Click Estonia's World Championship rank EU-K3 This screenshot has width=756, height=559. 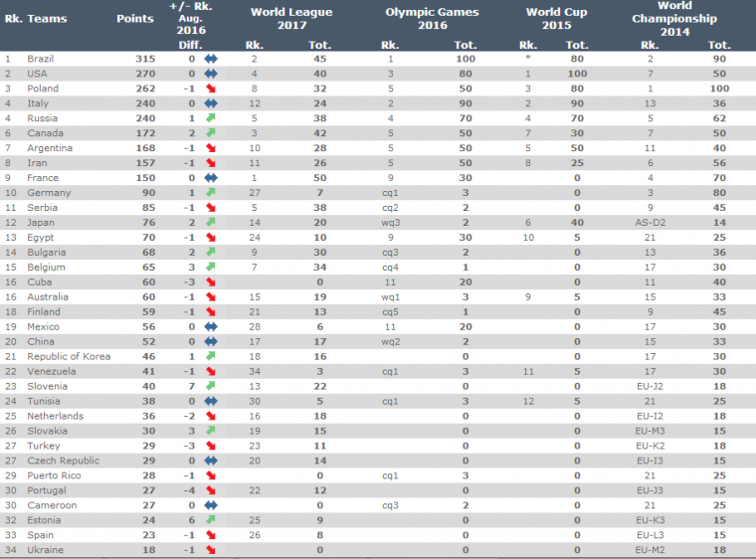[x=650, y=520]
